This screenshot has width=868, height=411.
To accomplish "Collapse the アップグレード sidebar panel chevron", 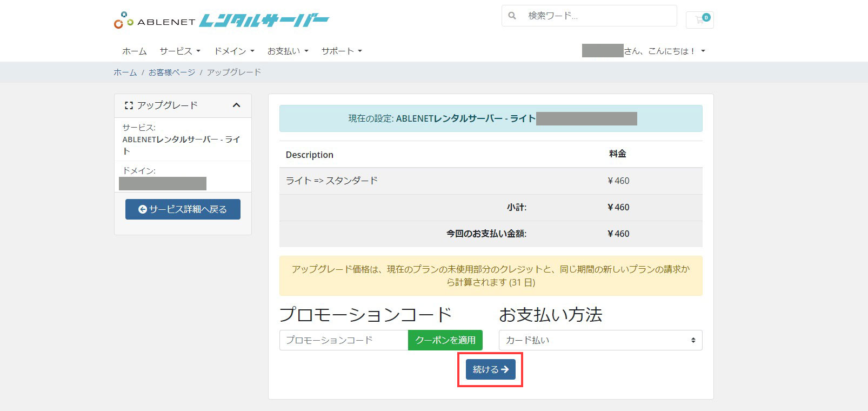I will pos(236,105).
